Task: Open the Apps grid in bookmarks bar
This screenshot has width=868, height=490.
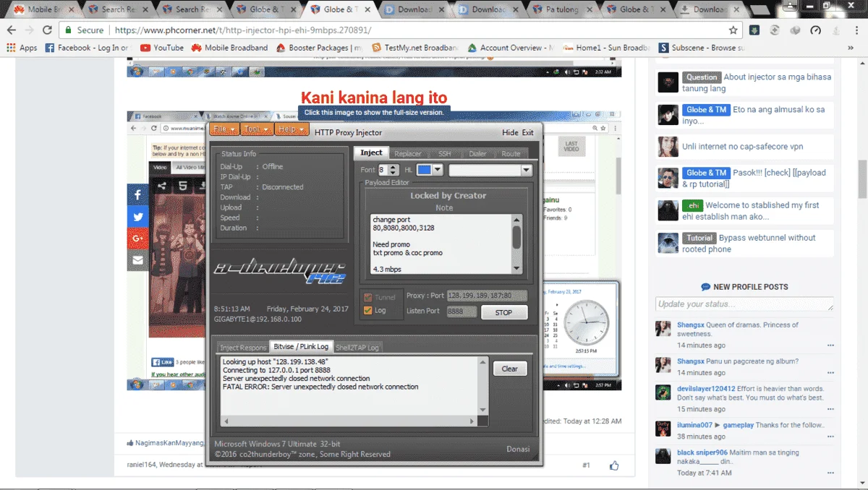Action: point(21,48)
